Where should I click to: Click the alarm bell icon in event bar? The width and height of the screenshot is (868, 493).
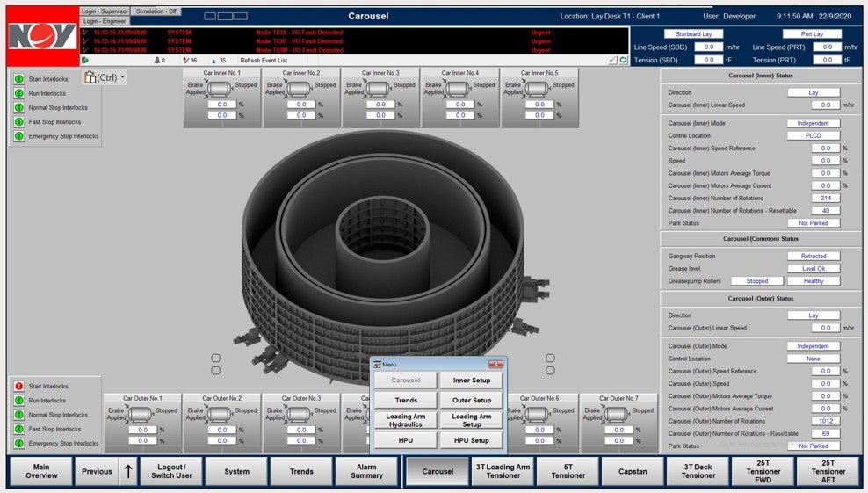pos(157,61)
